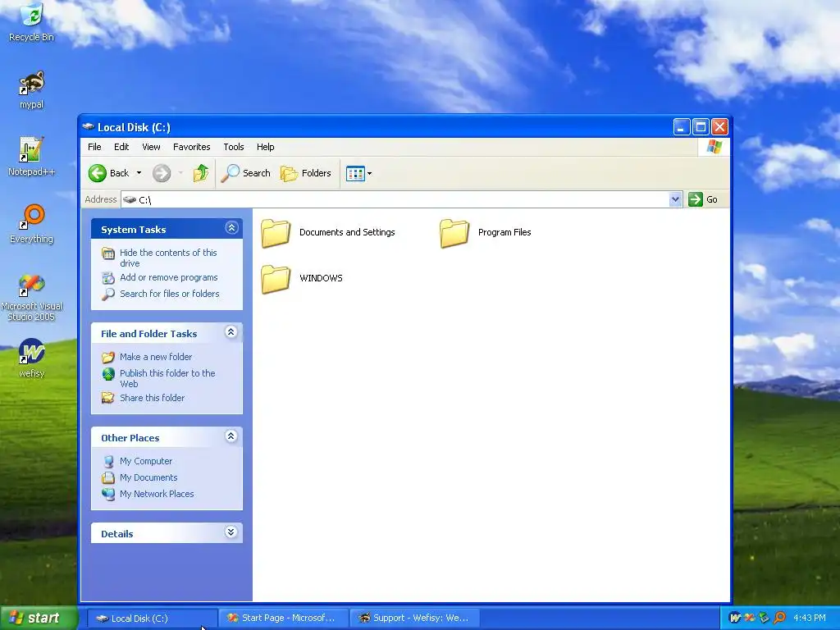Select the Microsoft Visual Studio 2005 shortcut
The image size is (840, 630).
click(32, 297)
